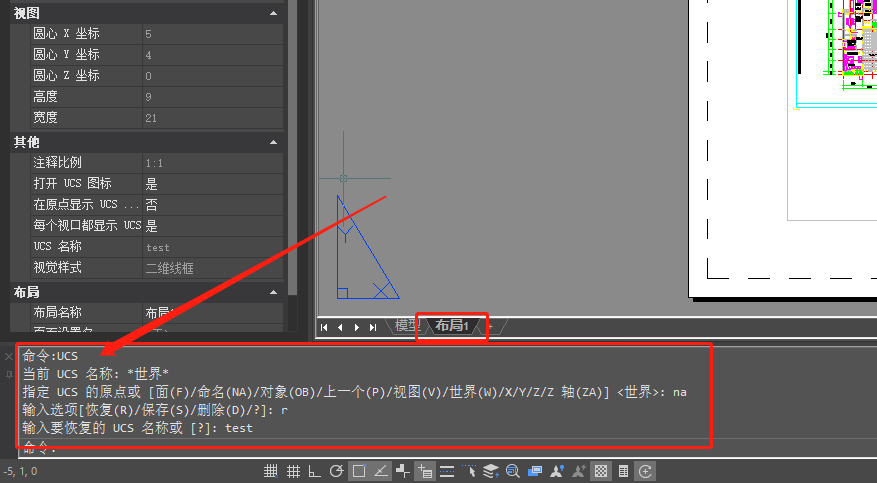
Task: Click the circular arrow plus icon
Action: click(645, 471)
